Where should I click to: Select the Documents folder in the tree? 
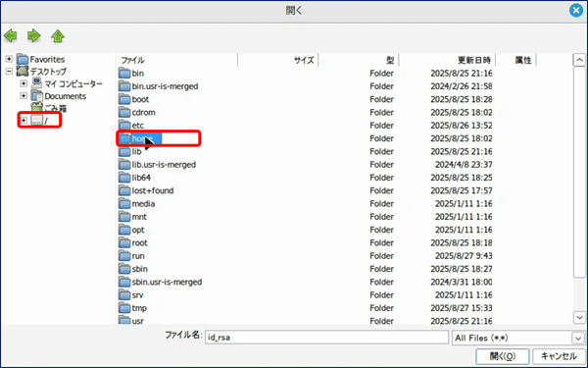point(66,96)
